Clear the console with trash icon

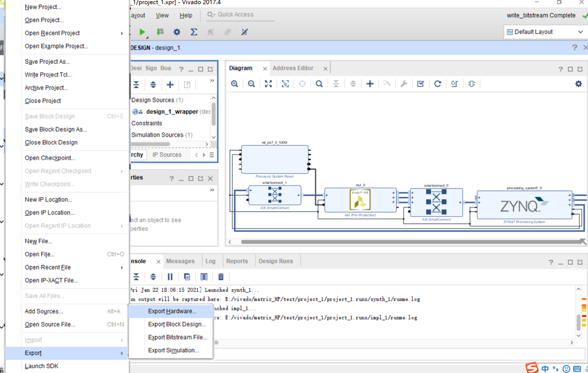[221, 277]
